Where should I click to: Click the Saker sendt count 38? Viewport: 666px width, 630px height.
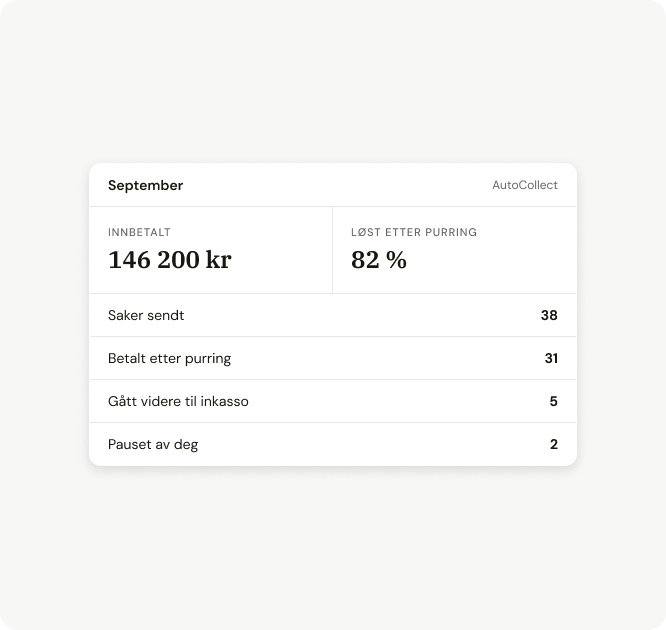pyautogui.click(x=549, y=315)
